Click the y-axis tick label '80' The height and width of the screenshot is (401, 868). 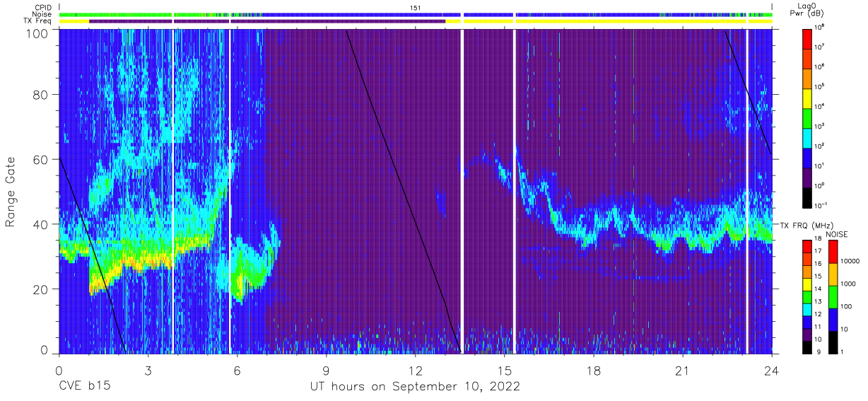pyautogui.click(x=40, y=95)
